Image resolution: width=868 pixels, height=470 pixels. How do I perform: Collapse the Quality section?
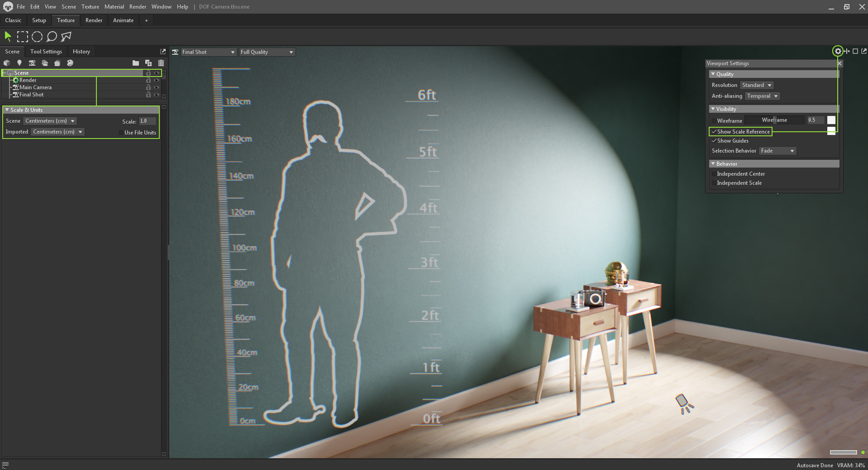coord(713,74)
